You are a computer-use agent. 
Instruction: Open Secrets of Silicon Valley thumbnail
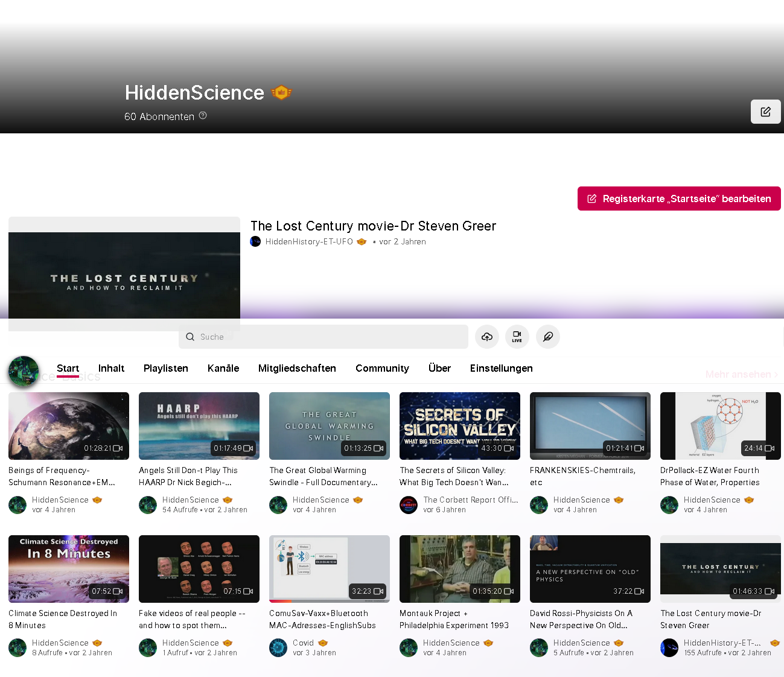coord(460,426)
